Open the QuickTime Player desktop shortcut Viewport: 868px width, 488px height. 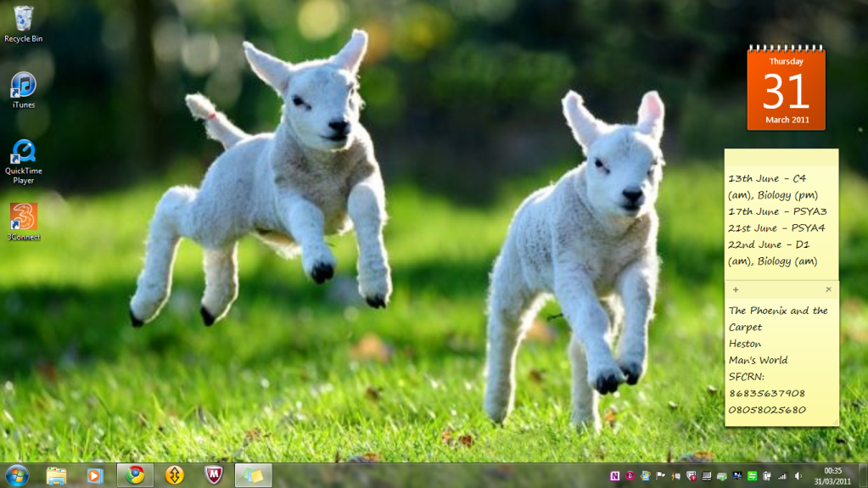tap(24, 158)
